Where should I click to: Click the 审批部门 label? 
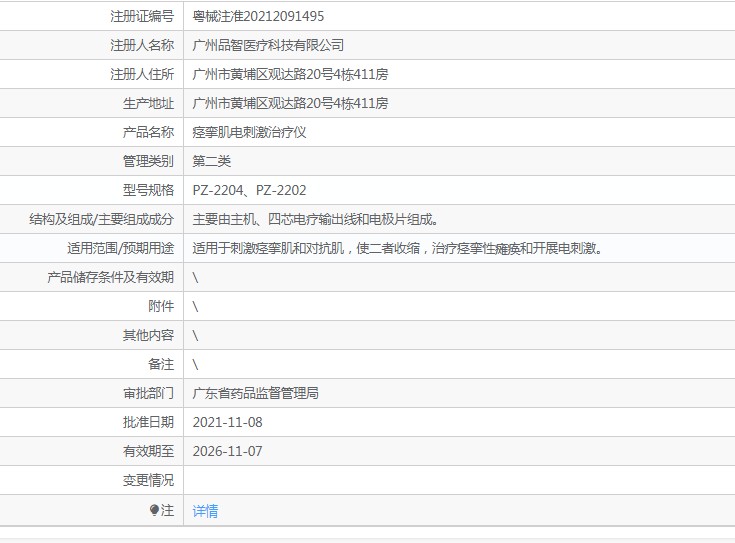point(148,393)
